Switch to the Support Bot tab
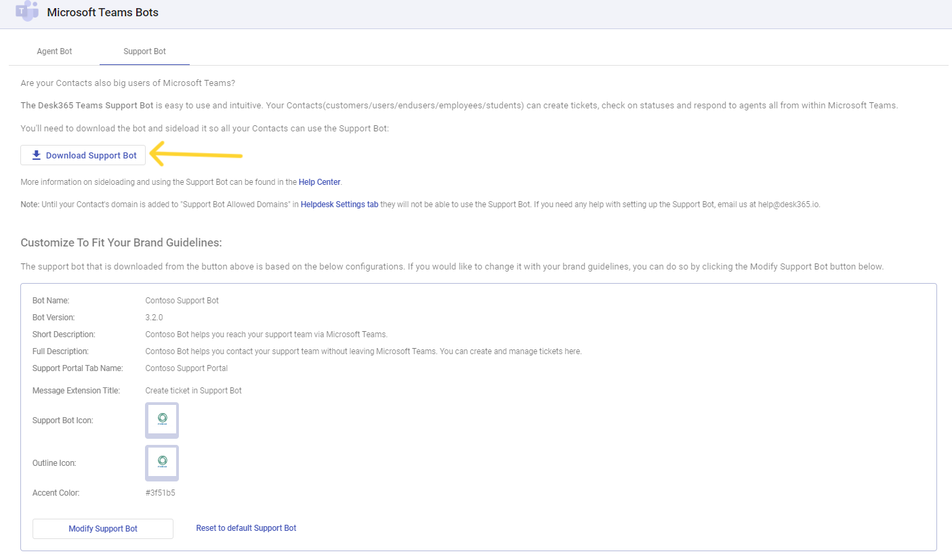952x560 pixels. click(x=144, y=51)
